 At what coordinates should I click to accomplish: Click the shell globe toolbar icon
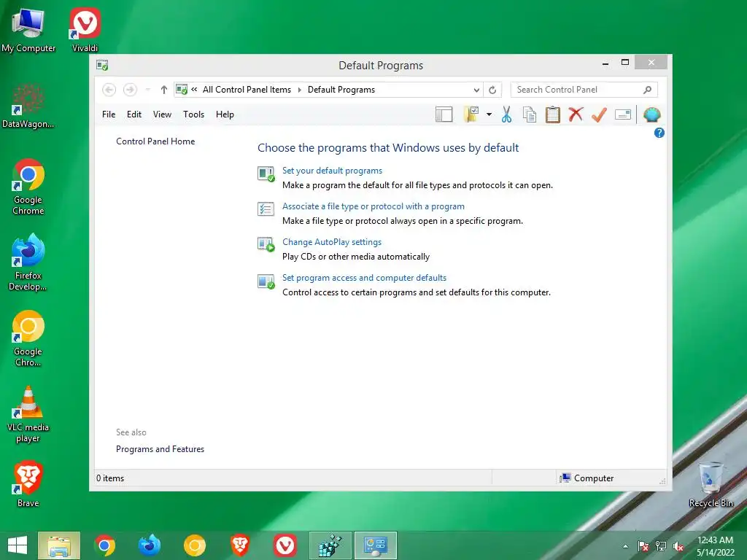[x=651, y=114]
